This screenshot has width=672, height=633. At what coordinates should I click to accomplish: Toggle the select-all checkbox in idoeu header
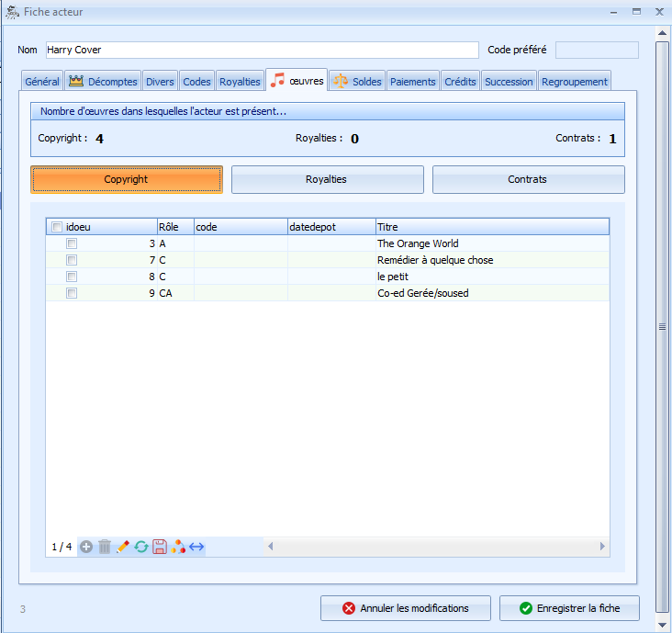coord(57,227)
